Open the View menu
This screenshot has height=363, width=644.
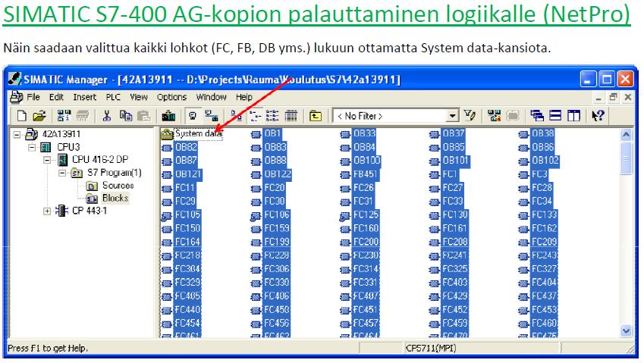pos(139,97)
